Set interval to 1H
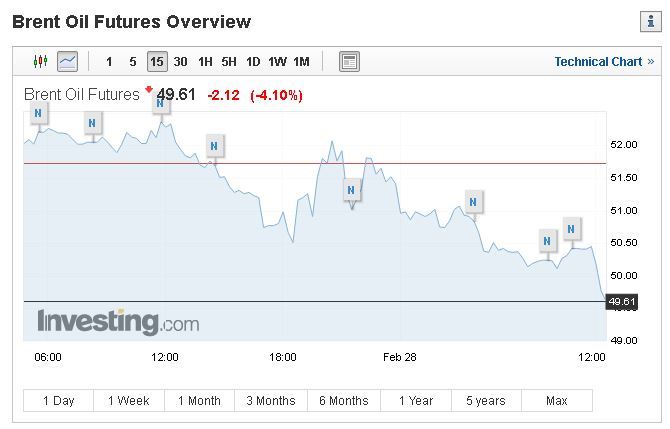 pos(205,62)
